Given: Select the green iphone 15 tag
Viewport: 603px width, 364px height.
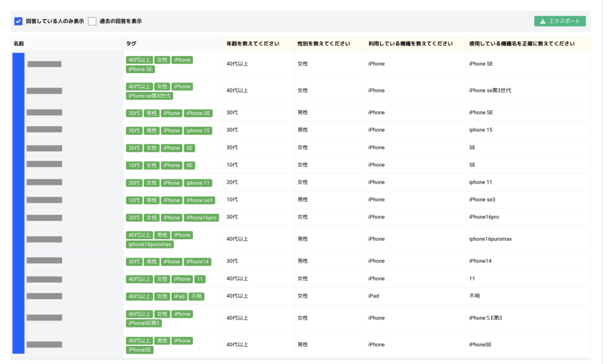Looking at the screenshot, I should point(198,131).
